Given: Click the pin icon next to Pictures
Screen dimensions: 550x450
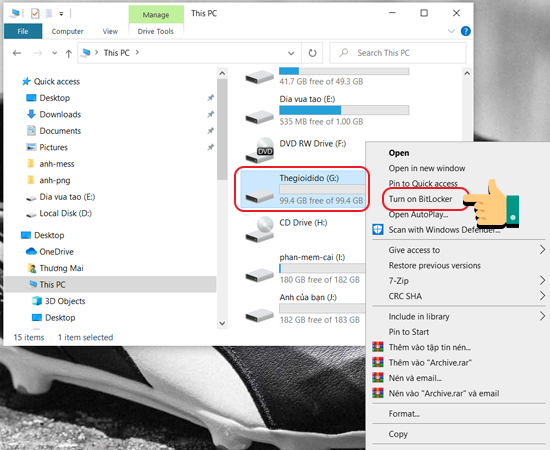Looking at the screenshot, I should (210, 147).
